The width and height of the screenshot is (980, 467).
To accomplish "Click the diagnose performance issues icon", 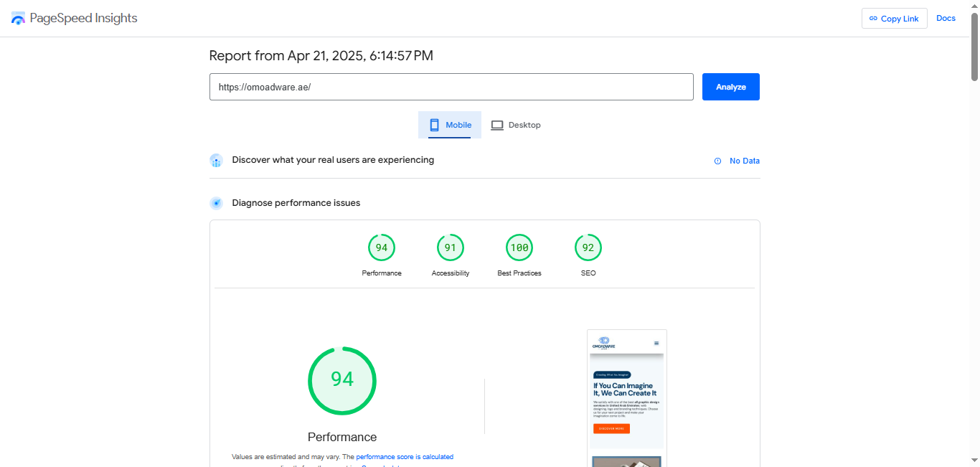I will (216, 203).
